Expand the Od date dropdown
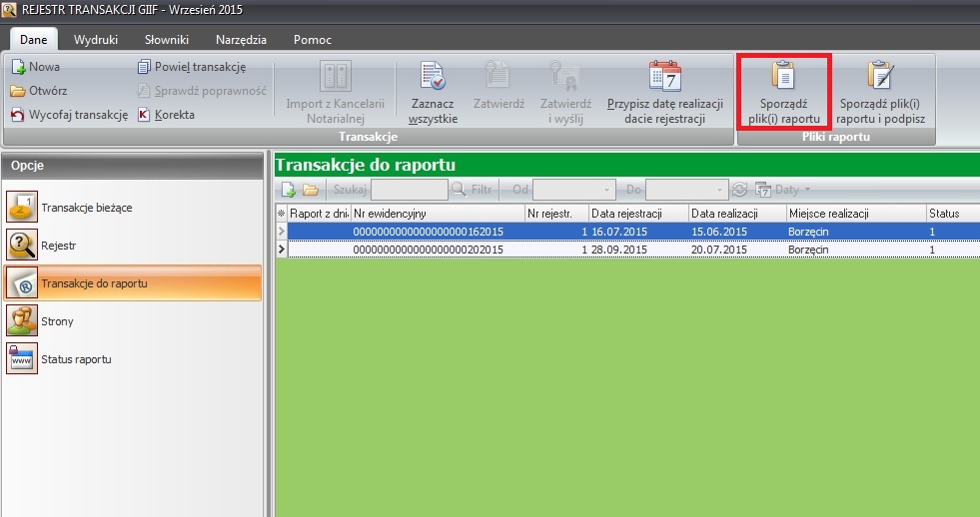This screenshot has height=517, width=980. tap(606, 190)
